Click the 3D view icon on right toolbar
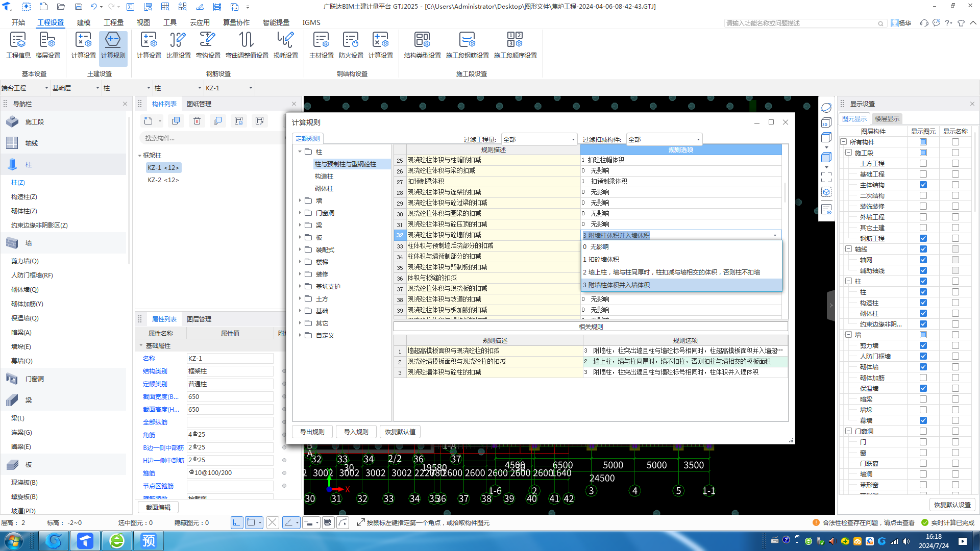The image size is (980, 551). coord(826,123)
